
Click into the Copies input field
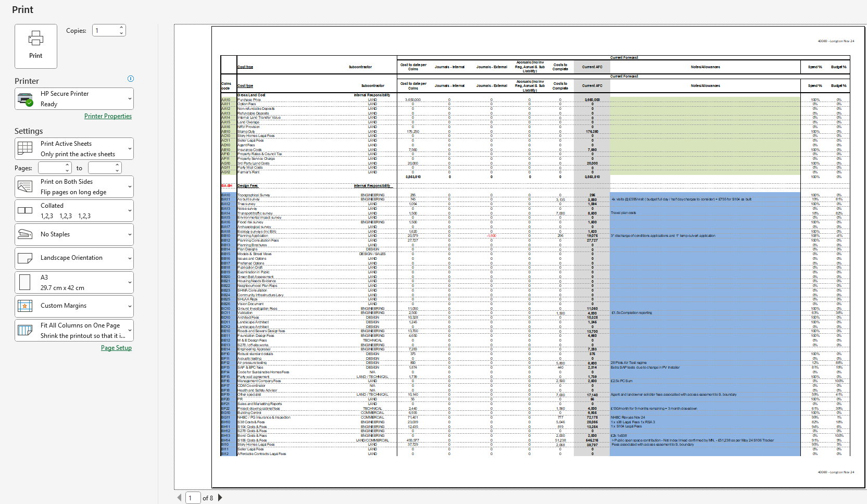point(106,30)
